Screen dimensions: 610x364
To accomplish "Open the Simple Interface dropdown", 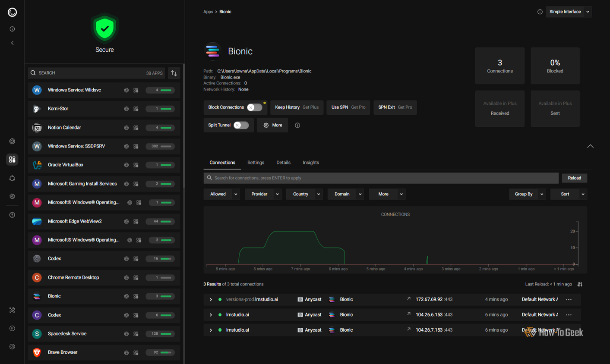I will coord(569,12).
